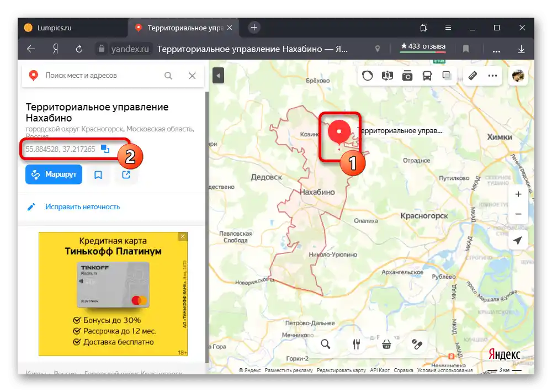Close the Тинькофф Платинум advertisement

coord(183,236)
